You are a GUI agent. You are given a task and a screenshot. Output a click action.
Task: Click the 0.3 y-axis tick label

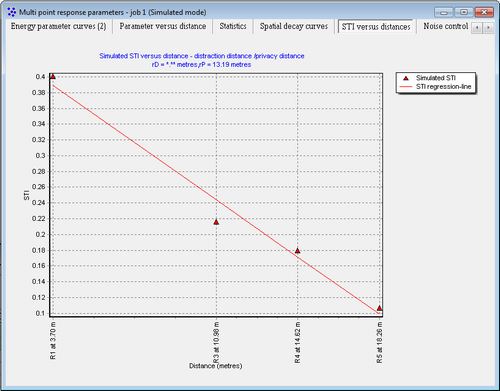(x=40, y=156)
